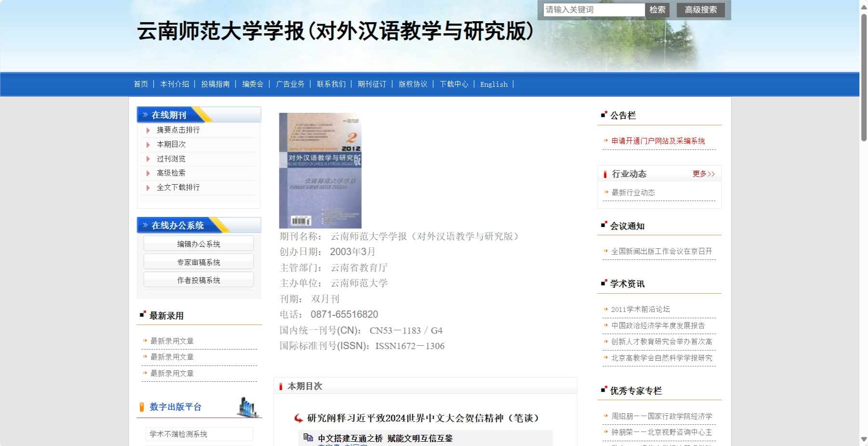This screenshot has height=446, width=868.
Task: Click 更多>> next to 行业动态
Action: coord(704,174)
